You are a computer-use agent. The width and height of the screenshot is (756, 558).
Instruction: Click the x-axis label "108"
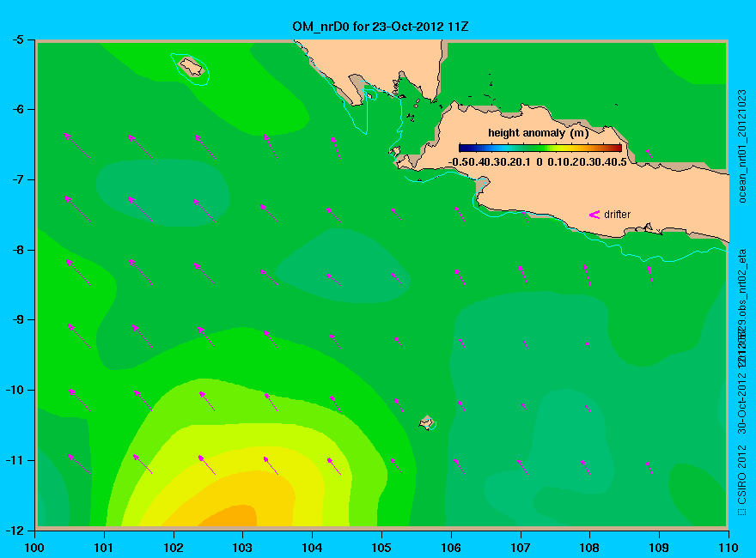point(589,548)
